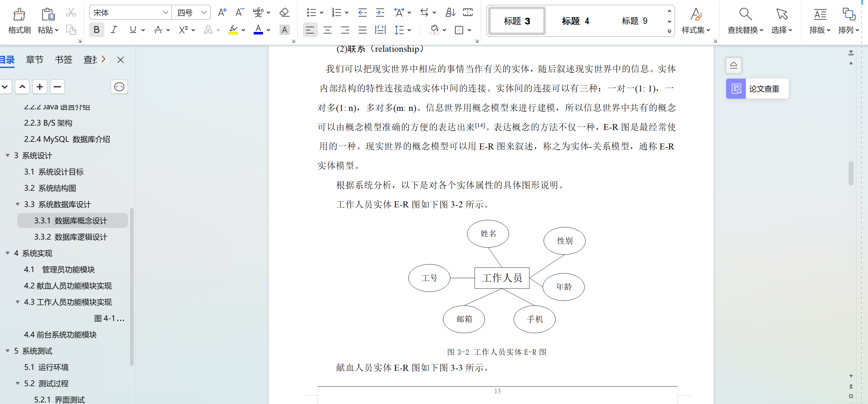The image size is (868, 404).
Task: Toggle Italic formatting
Action: pos(114,30)
